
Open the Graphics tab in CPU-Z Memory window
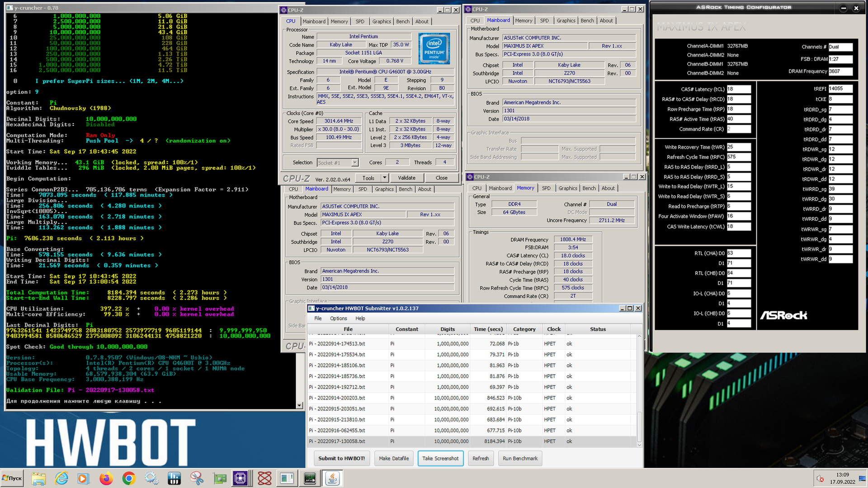pyautogui.click(x=567, y=188)
